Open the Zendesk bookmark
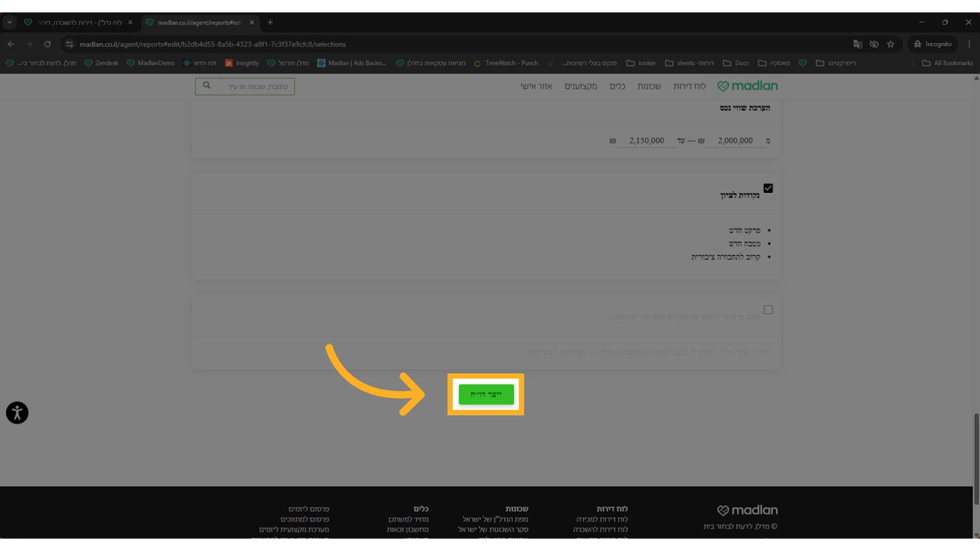 point(101,63)
